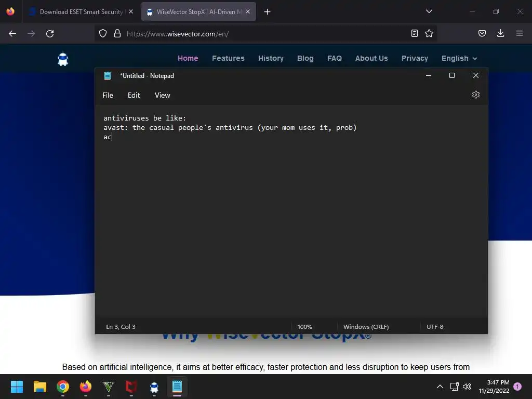The width and height of the screenshot is (532, 399).
Task: Close the WiseVector StopX tab
Action: tap(248, 11)
